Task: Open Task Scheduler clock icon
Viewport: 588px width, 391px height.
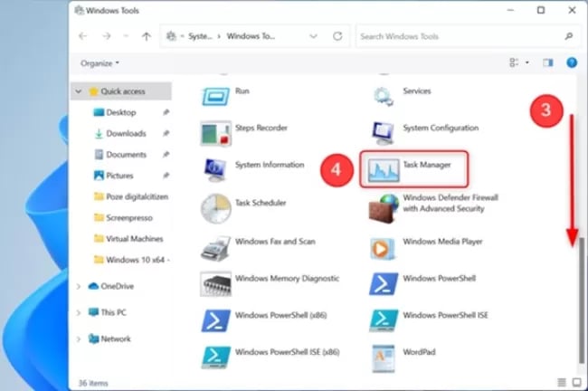Action: point(215,209)
